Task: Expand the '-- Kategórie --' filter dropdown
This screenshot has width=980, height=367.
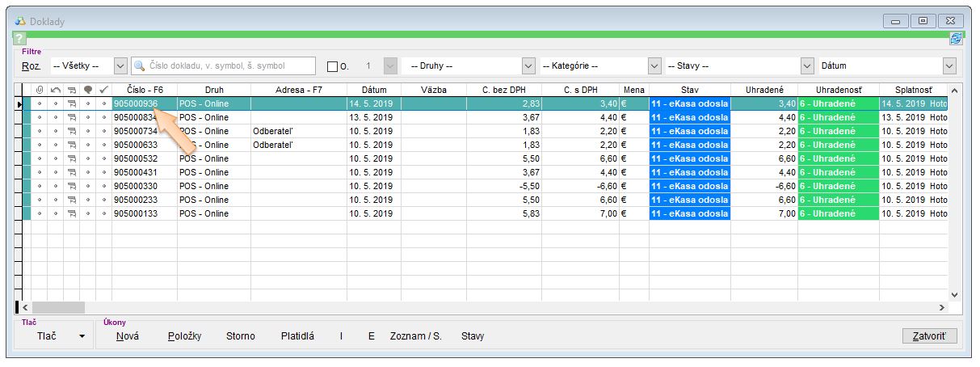Action: [x=654, y=66]
